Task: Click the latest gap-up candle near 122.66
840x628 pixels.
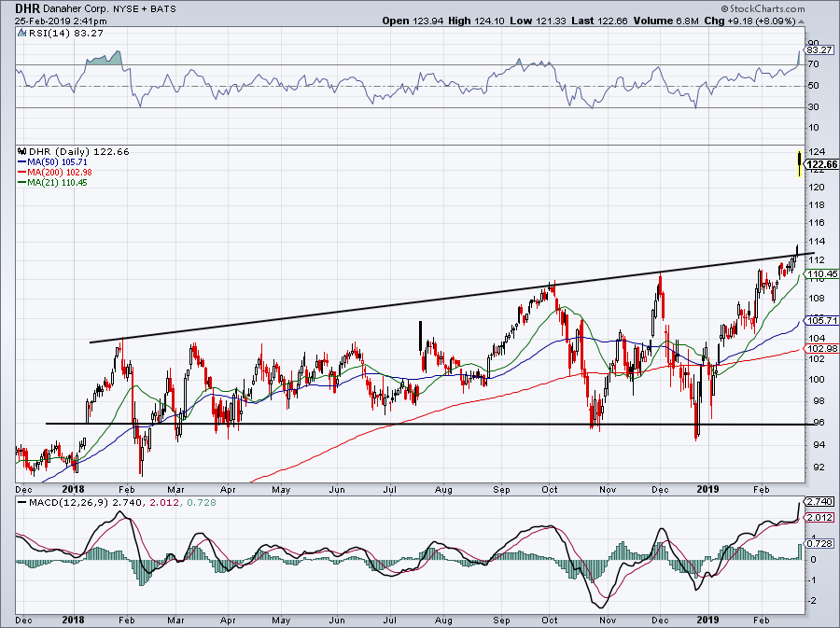Action: (799, 164)
